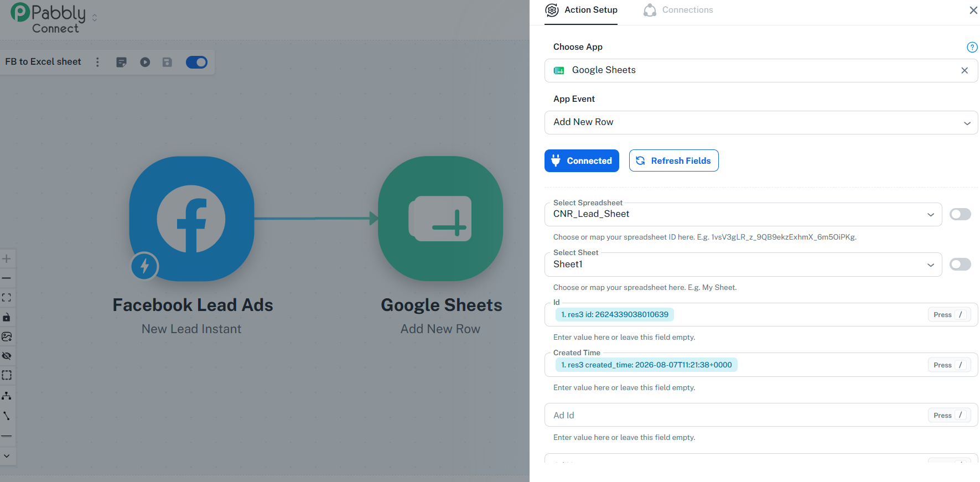Click the Pabbly Connect logo
The width and height of the screenshot is (980, 482).
(48, 18)
